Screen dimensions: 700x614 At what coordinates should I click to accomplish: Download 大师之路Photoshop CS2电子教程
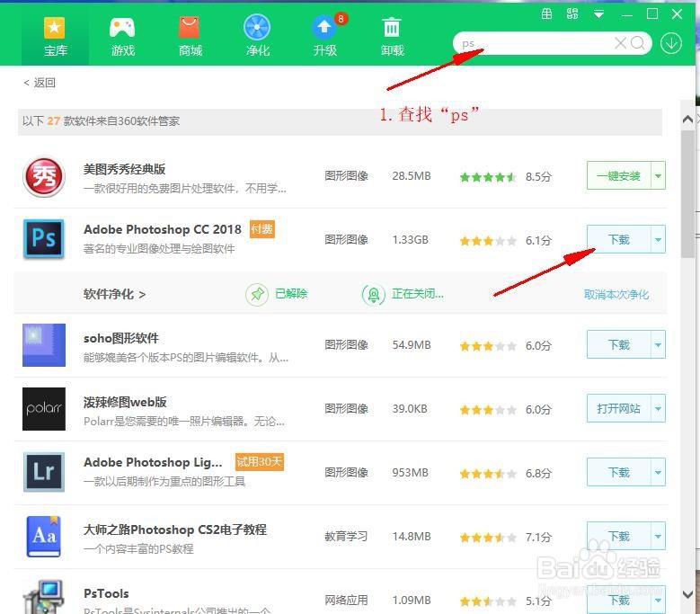click(x=619, y=536)
